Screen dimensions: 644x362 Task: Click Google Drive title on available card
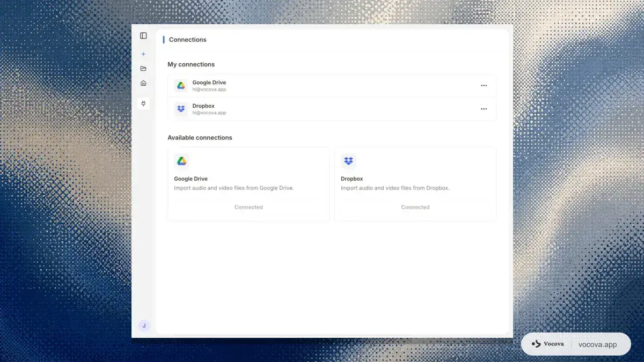click(x=191, y=179)
